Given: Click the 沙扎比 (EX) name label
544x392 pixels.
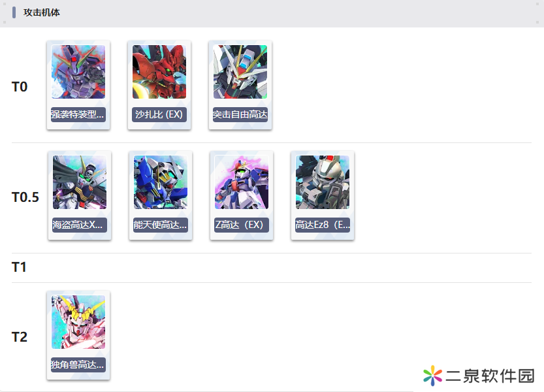Looking at the screenshot, I should pos(159,114).
